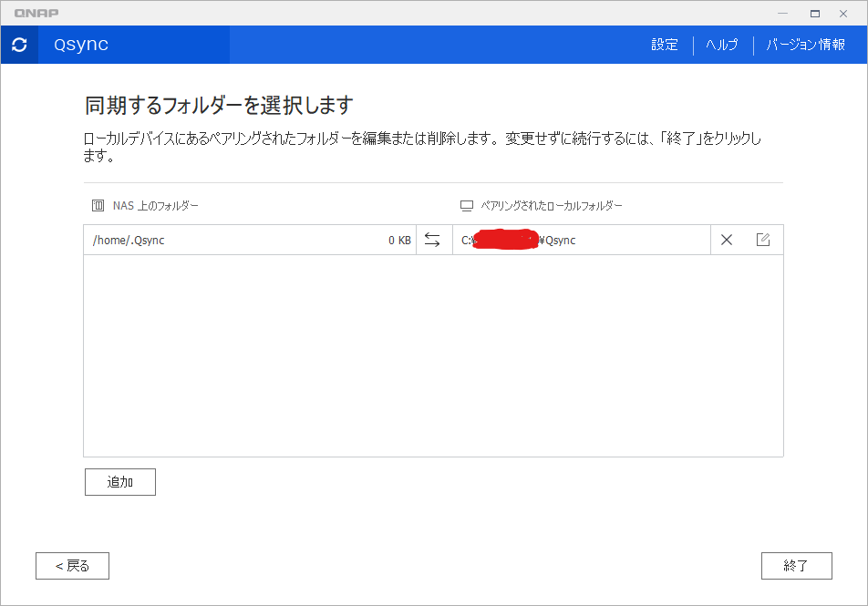
Task: Open the ヘルプ menu
Action: click(722, 45)
